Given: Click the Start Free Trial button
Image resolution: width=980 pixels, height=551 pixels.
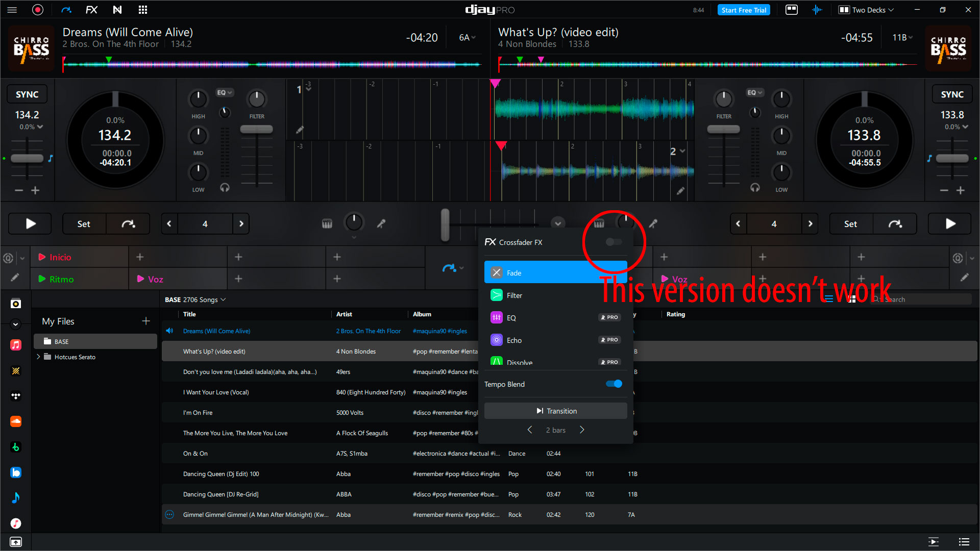Looking at the screenshot, I should coord(744,10).
